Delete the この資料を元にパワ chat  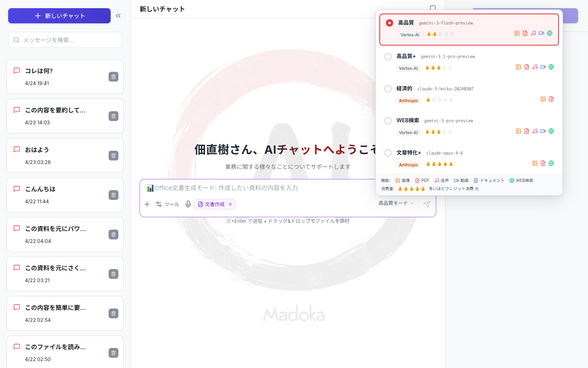coord(114,234)
